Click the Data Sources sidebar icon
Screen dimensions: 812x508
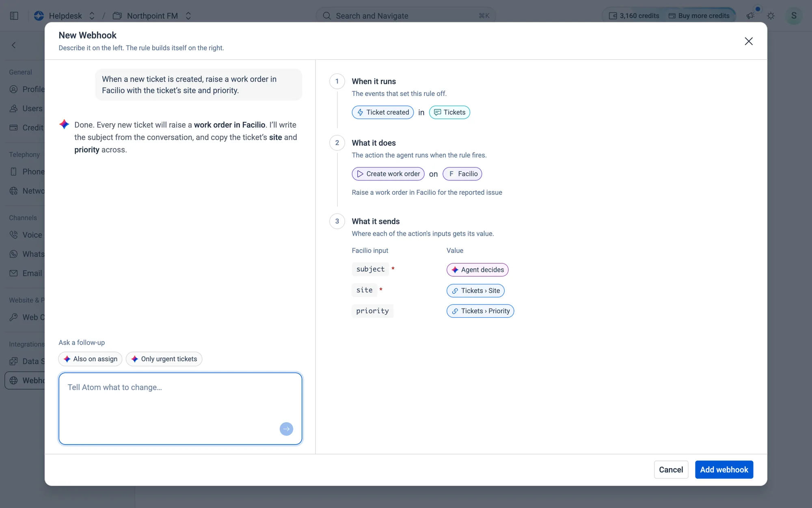point(14,361)
